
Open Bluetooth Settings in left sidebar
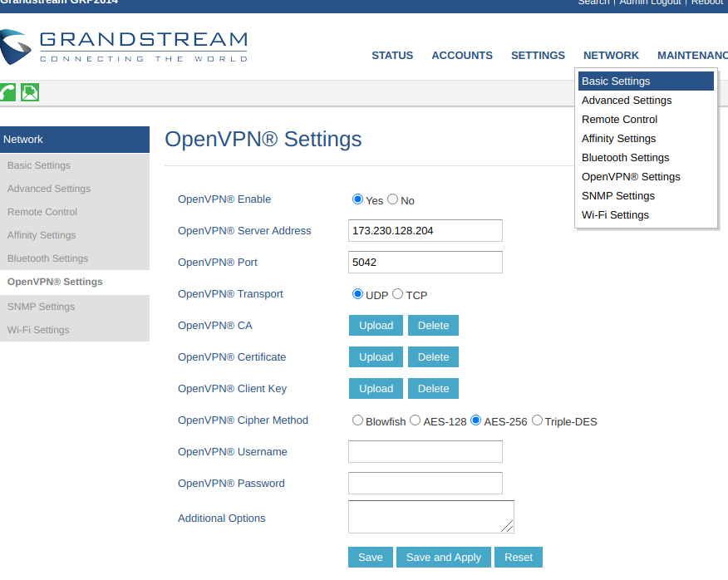(47, 258)
